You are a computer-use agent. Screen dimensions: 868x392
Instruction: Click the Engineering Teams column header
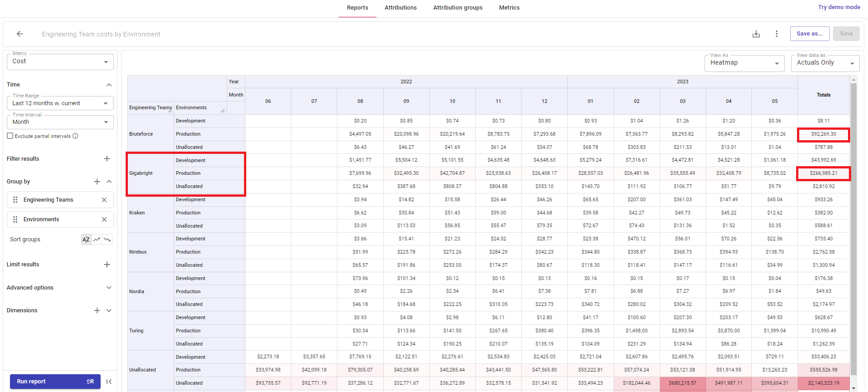pos(150,107)
